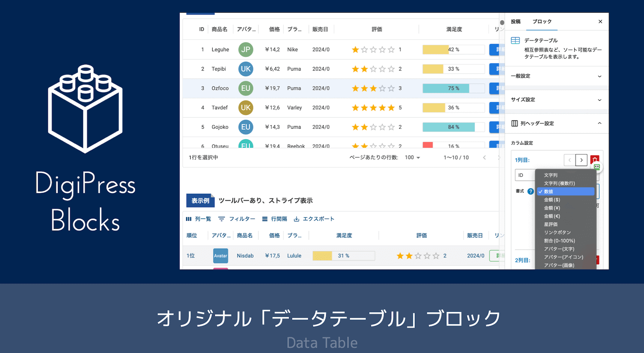This screenshot has width=644, height=353.
Task: Click the Avatar image in Nisdab row
Action: pyautogui.click(x=221, y=256)
